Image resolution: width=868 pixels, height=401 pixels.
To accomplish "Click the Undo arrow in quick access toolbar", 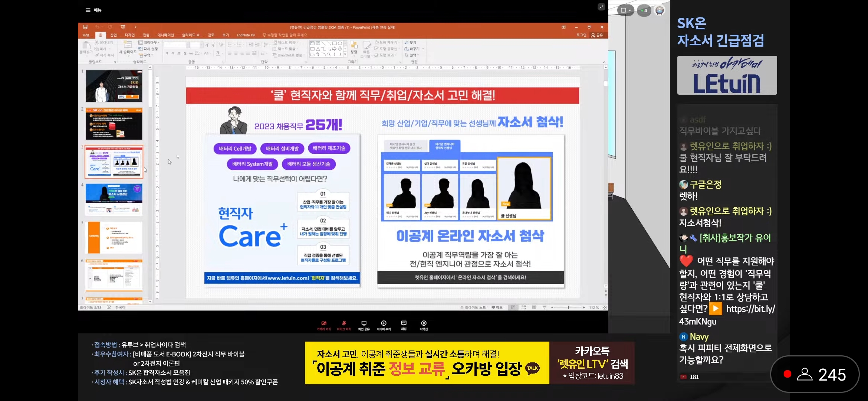I will point(97,27).
